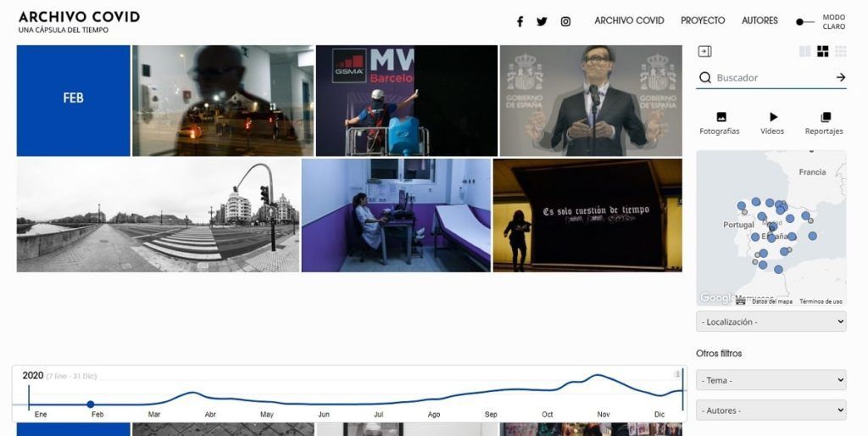Open the 'Es solo cuestión de tiempo' photo

click(x=588, y=215)
